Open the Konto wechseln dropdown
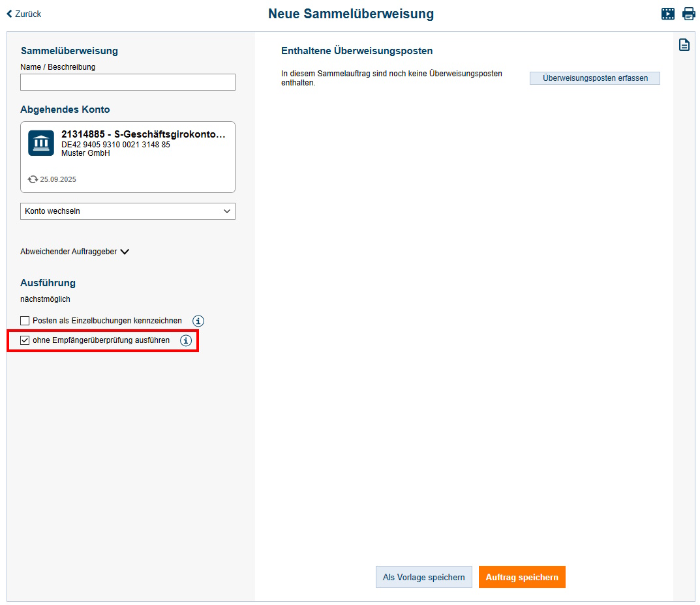700x605 pixels. click(x=128, y=211)
